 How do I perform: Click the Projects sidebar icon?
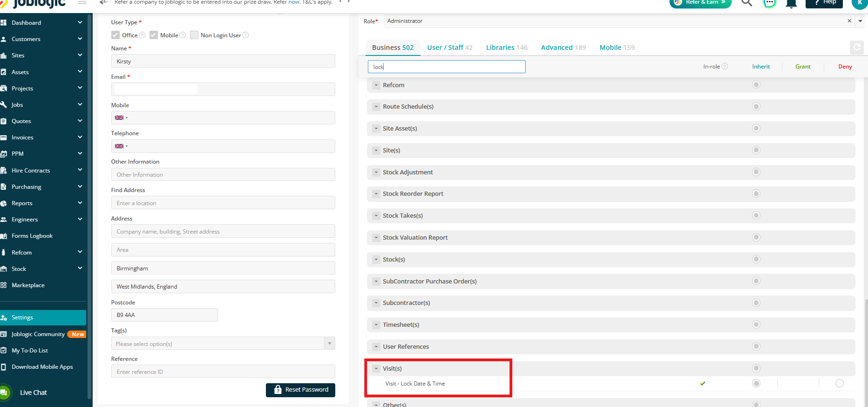(3, 89)
